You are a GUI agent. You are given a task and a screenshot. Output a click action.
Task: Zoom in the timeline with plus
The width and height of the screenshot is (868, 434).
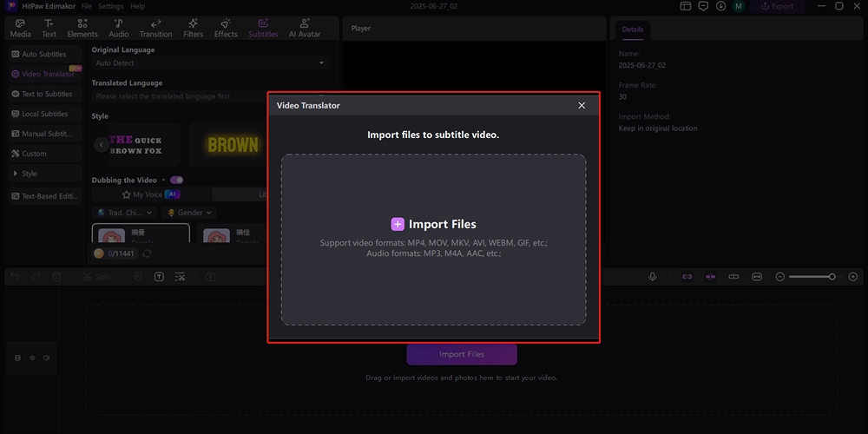coord(853,277)
